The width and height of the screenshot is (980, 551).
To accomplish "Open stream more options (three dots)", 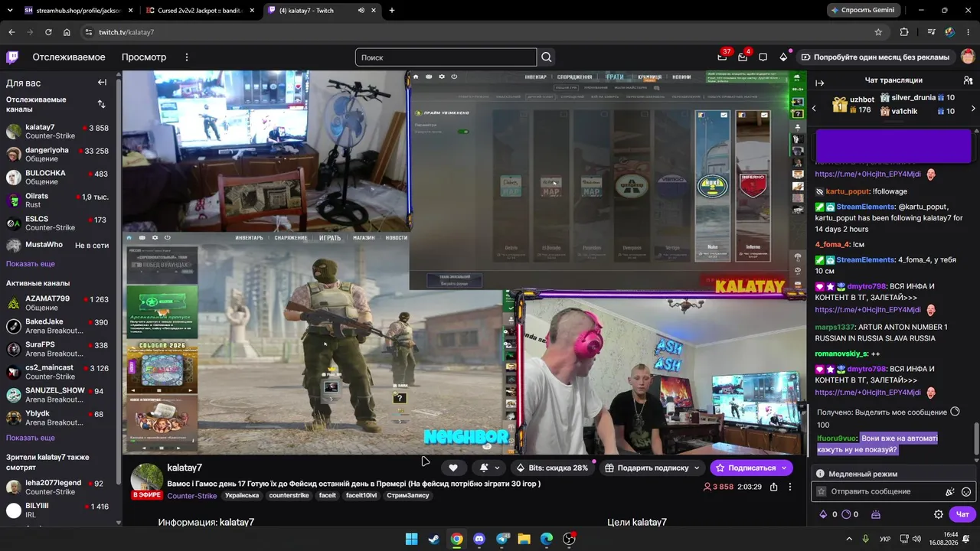I will pos(790,487).
